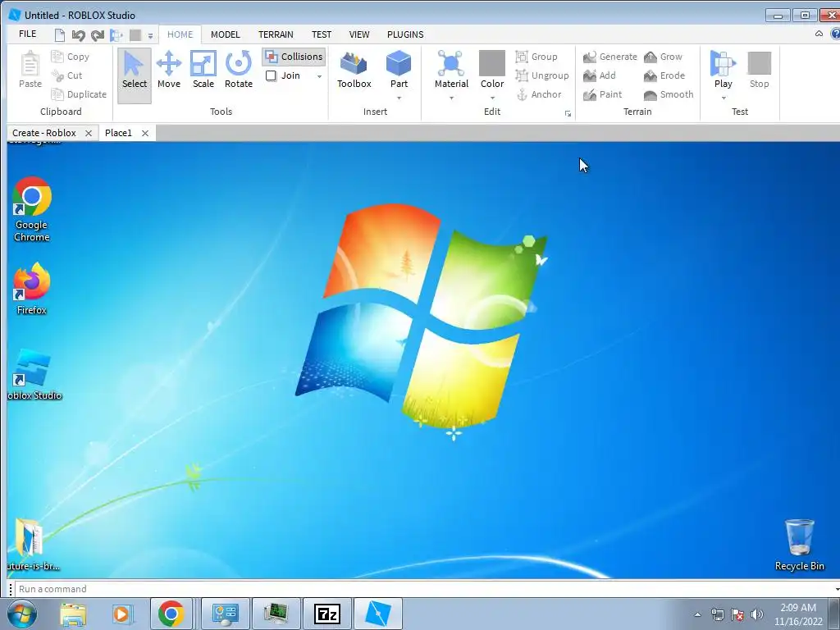The height and width of the screenshot is (630, 840).
Task: Switch to the TERRAIN ribbon tab
Action: pos(276,34)
